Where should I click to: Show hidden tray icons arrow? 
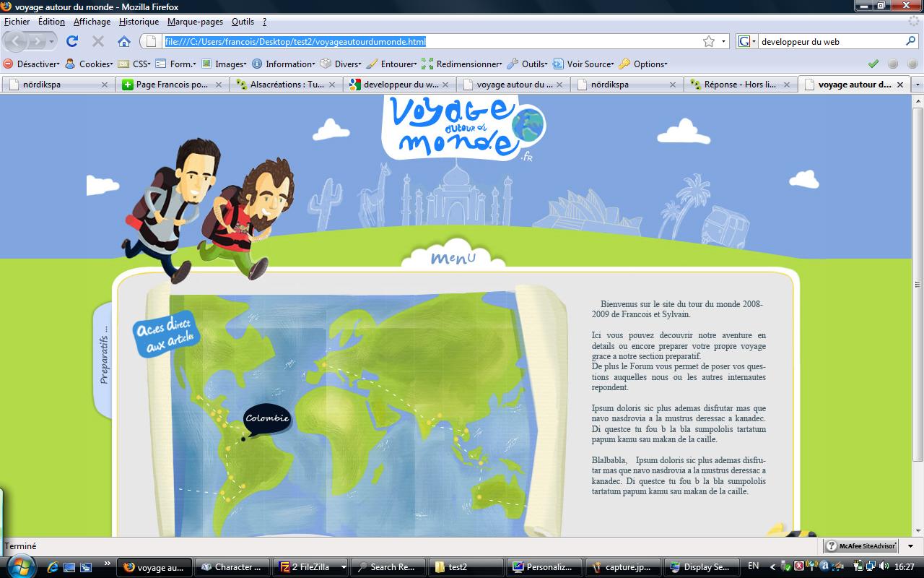coord(772,567)
